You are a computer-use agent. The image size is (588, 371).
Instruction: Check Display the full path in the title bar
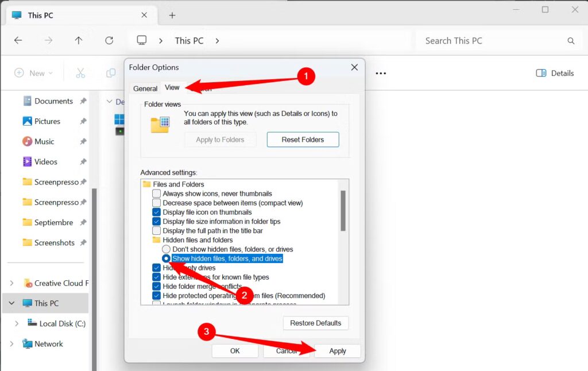pyautogui.click(x=156, y=230)
